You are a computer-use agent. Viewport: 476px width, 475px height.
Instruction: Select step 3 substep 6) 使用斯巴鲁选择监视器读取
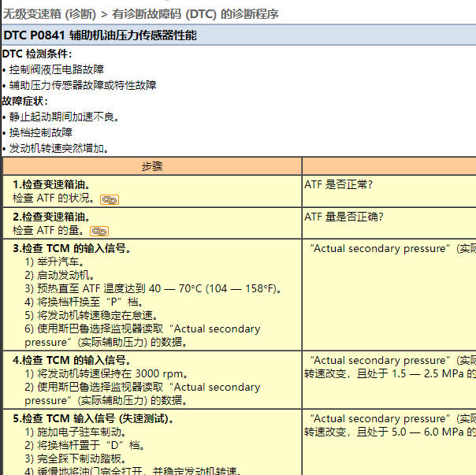point(143,336)
